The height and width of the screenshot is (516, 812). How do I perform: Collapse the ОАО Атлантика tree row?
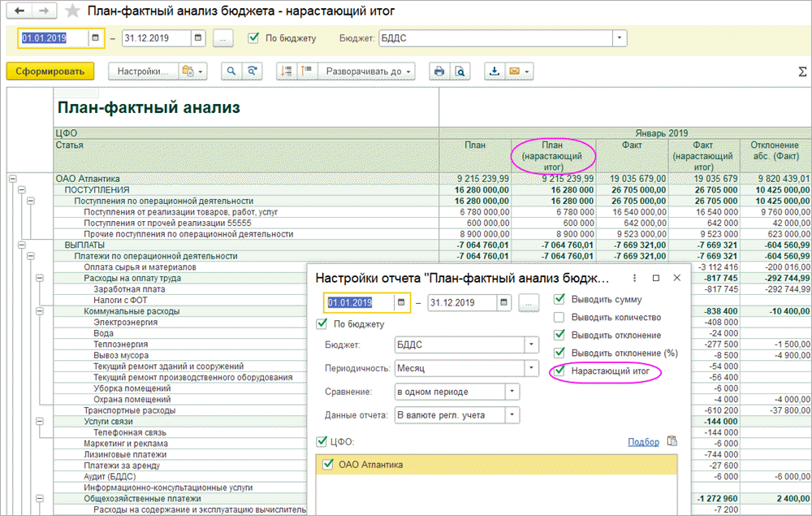13,179
